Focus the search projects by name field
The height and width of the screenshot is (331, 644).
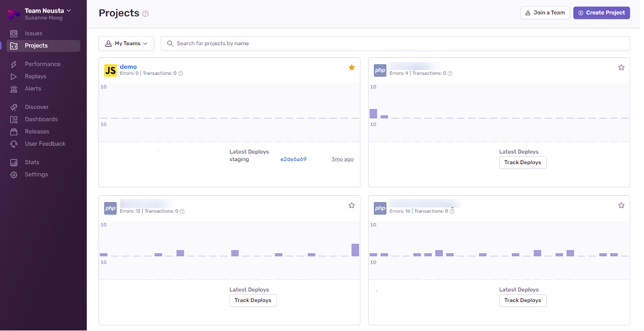(395, 44)
